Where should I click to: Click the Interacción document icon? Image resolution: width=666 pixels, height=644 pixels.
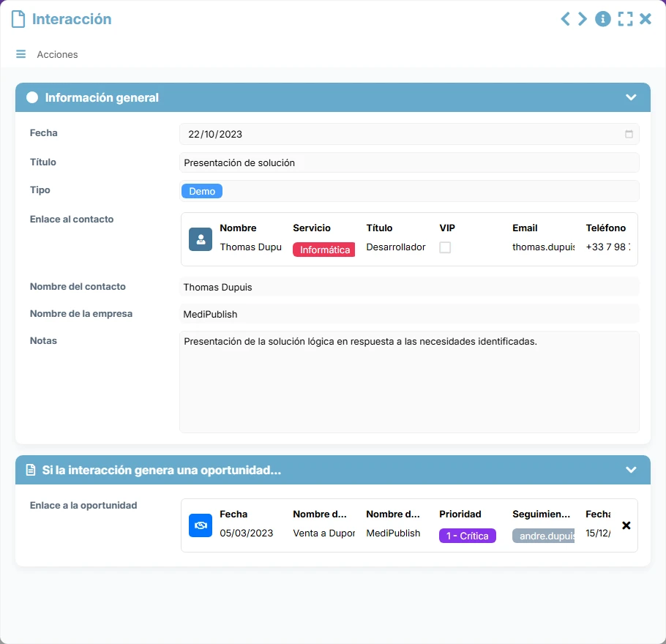18,19
